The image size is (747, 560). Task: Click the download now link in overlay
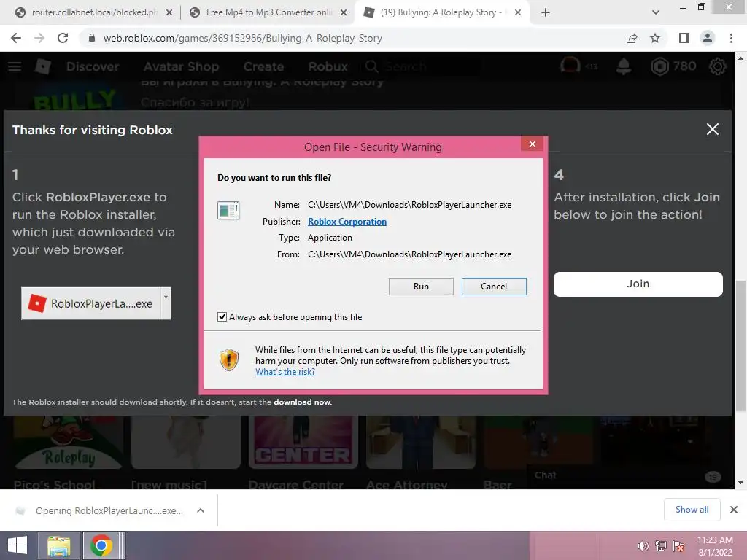tap(303, 402)
